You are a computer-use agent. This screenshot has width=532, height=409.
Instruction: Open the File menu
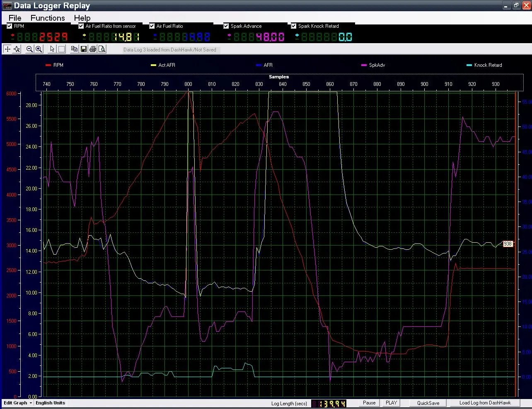(x=15, y=18)
